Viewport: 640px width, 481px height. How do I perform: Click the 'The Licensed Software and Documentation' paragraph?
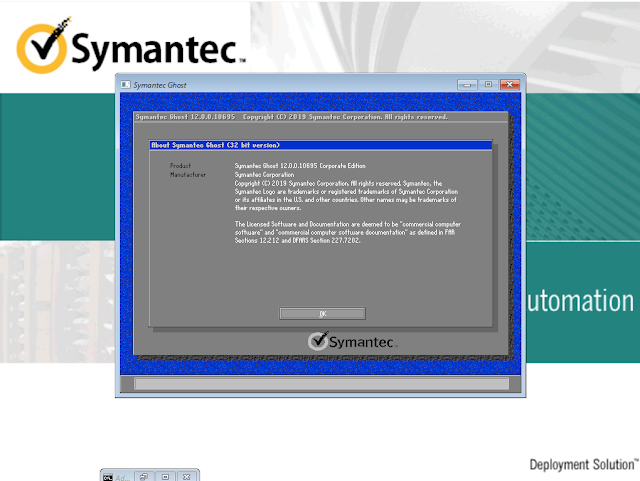pyautogui.click(x=347, y=232)
